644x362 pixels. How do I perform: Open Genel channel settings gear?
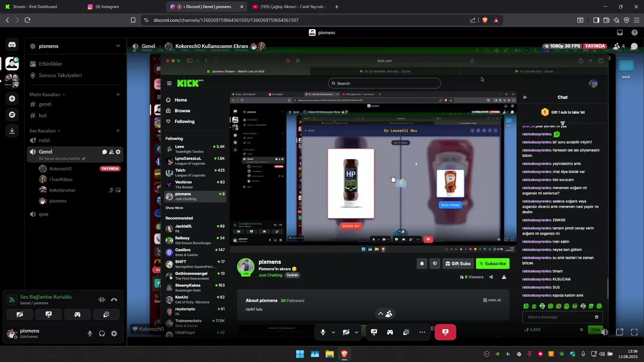coord(118,152)
